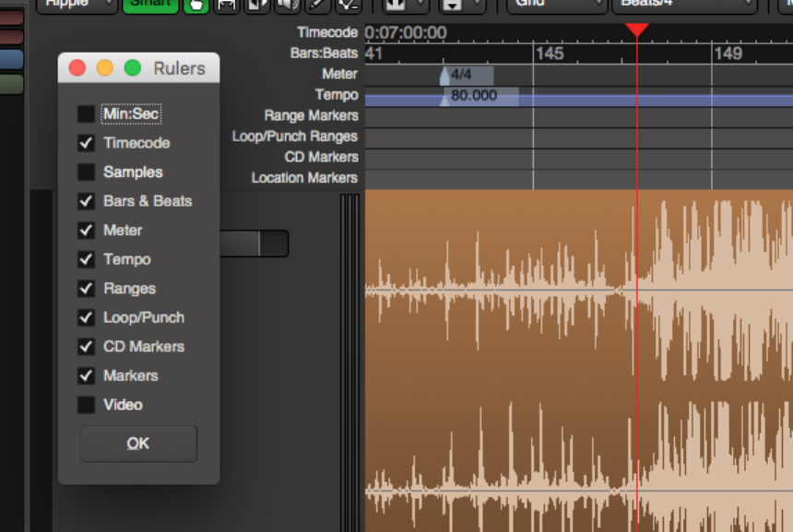Screen dimensions: 793x532
Task: Uncheck the Ranges ruler checkbox
Action: pos(86,289)
